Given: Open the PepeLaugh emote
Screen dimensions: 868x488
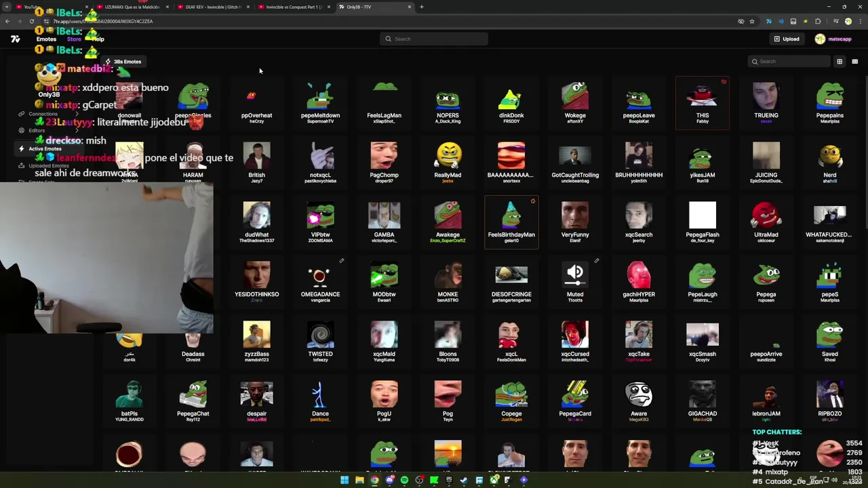Looking at the screenshot, I should tap(703, 282).
